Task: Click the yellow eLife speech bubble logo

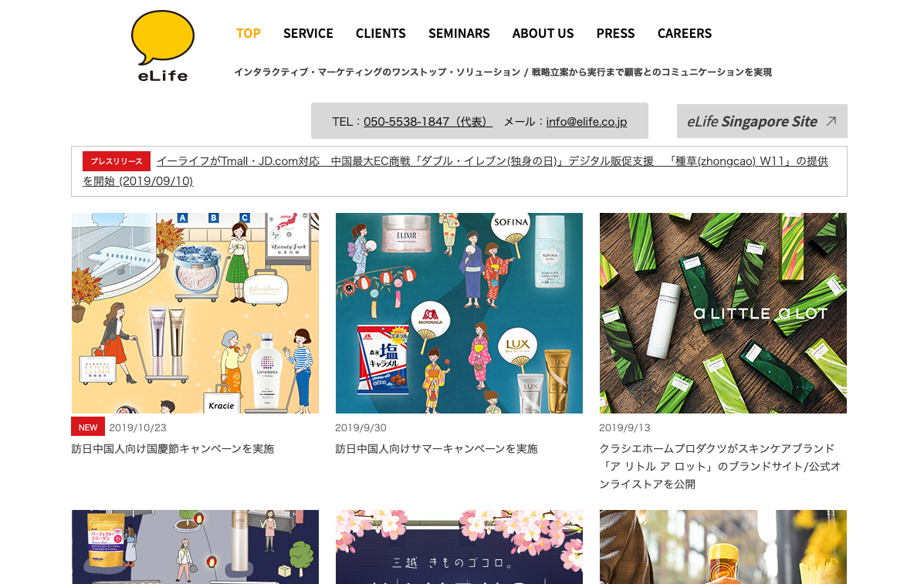Action: tap(163, 46)
